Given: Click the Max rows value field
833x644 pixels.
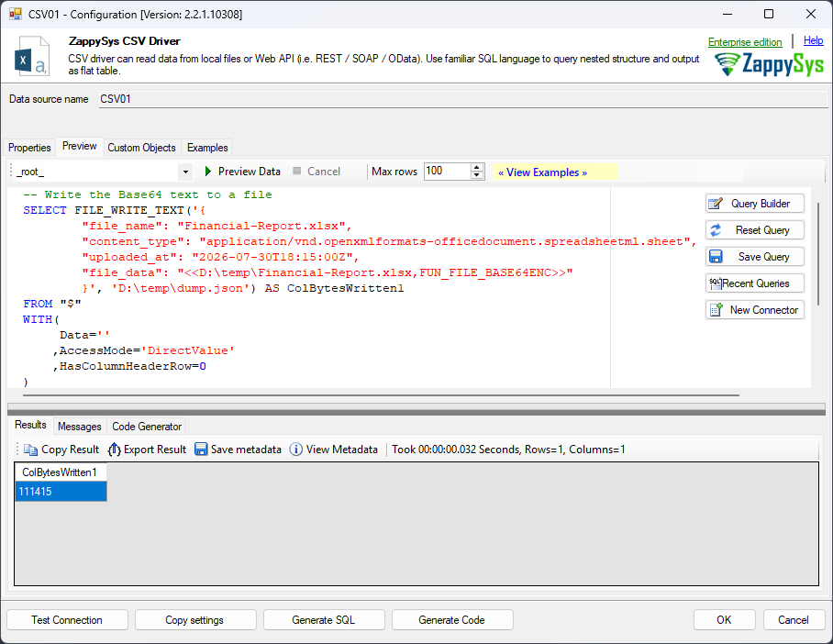Looking at the screenshot, I should [448, 172].
